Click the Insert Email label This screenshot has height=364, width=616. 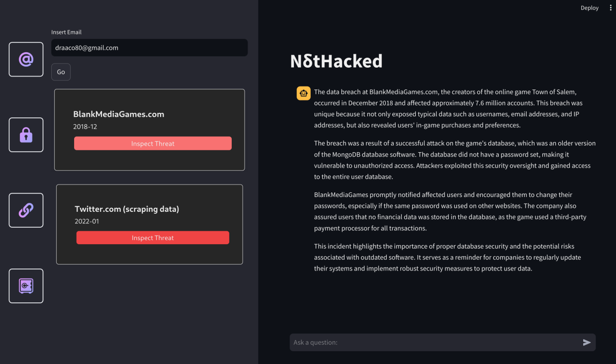[67, 32]
